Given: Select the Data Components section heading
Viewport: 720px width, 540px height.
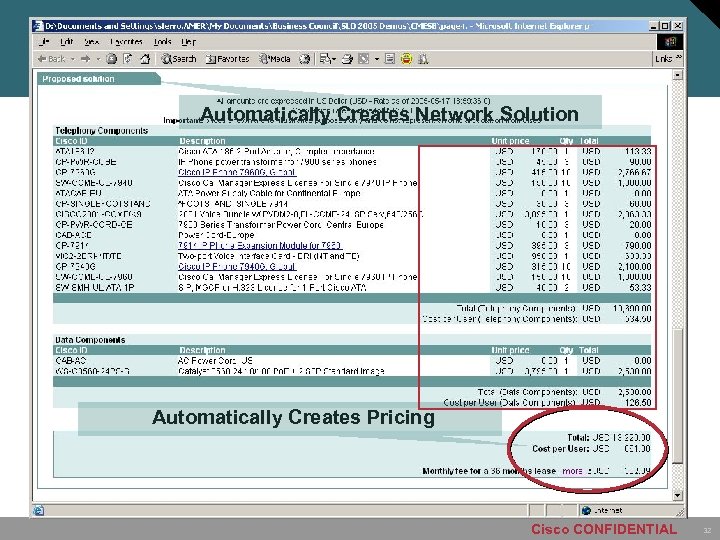Looking at the screenshot, I should click(90, 340).
